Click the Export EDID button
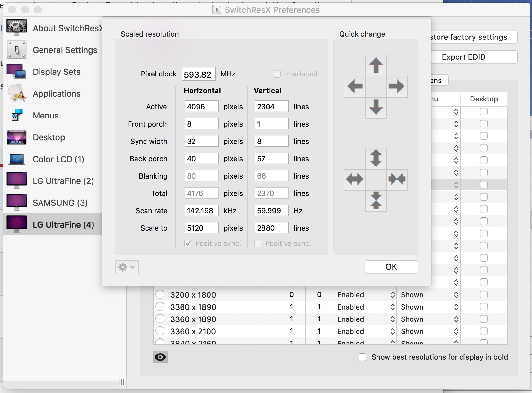532x393 pixels. [x=474, y=57]
